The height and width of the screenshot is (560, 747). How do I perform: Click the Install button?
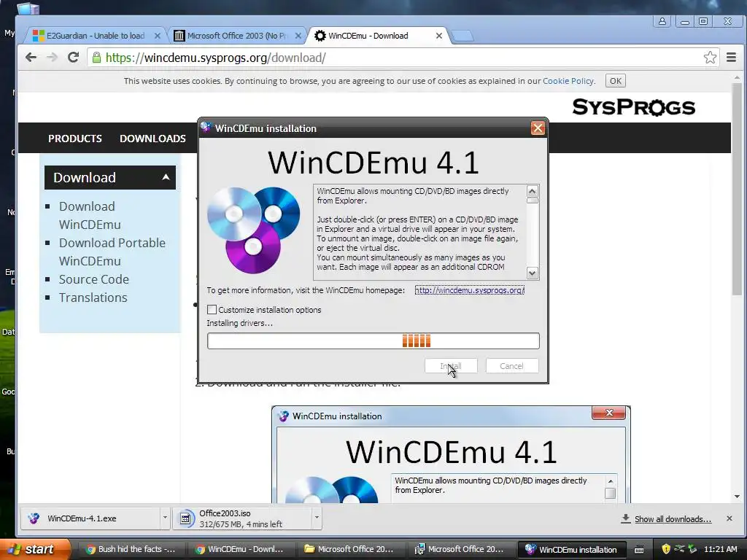tap(451, 366)
